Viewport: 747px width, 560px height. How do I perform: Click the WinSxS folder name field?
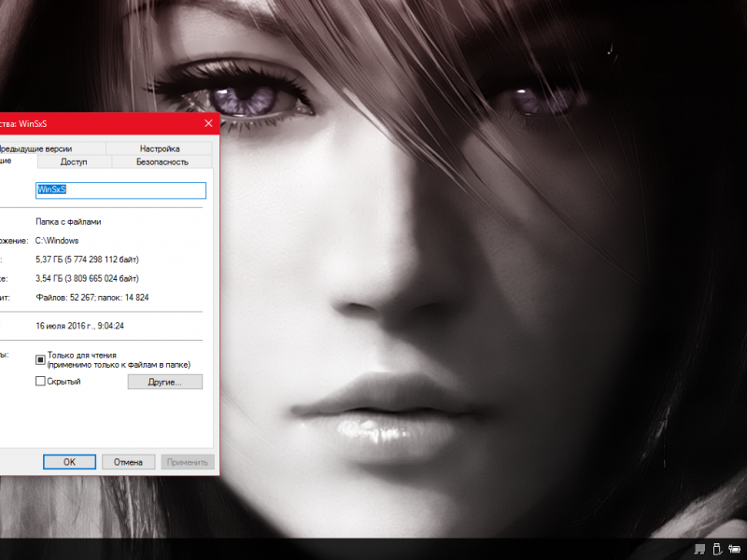(x=121, y=190)
